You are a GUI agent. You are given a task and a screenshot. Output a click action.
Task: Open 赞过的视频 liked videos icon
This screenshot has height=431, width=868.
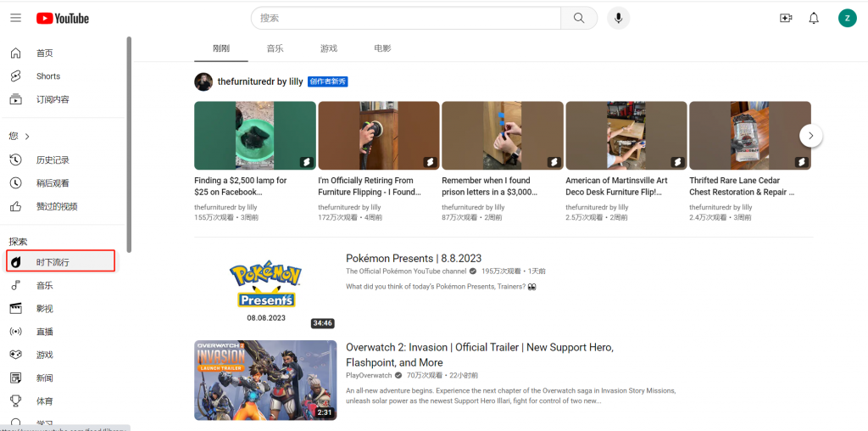[16, 206]
